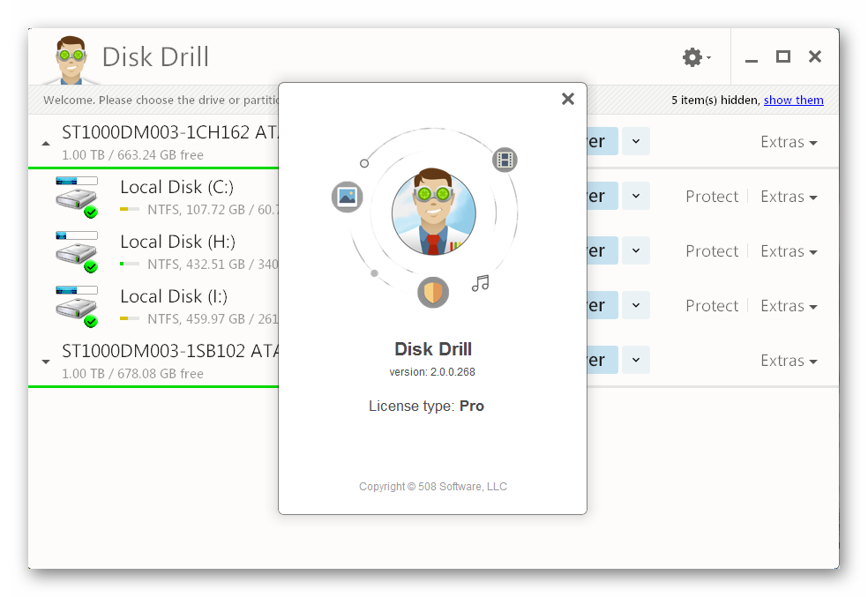The height and width of the screenshot is (597, 868).
Task: Click the shield protection icon
Action: [433, 292]
